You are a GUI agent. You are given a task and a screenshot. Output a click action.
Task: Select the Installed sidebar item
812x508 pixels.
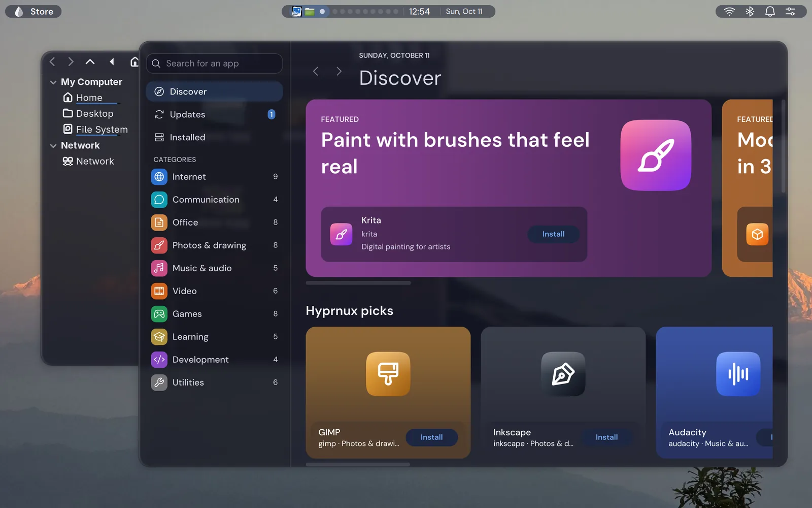click(214, 137)
